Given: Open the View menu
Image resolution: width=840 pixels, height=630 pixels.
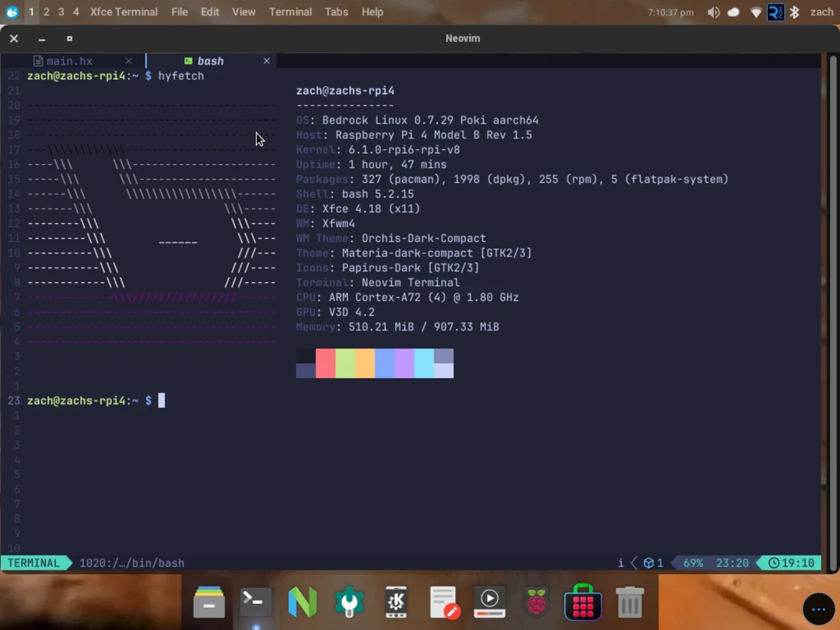Looking at the screenshot, I should point(243,12).
